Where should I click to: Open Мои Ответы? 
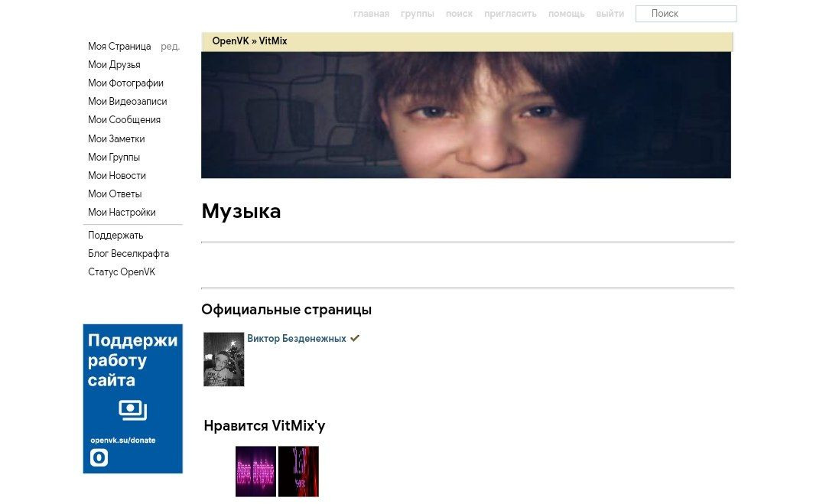pos(115,194)
